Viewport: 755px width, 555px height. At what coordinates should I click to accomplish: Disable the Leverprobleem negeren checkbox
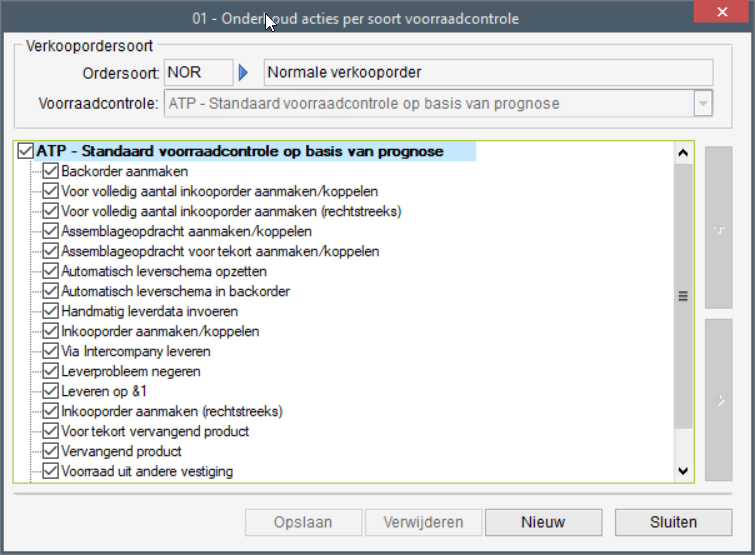[51, 371]
